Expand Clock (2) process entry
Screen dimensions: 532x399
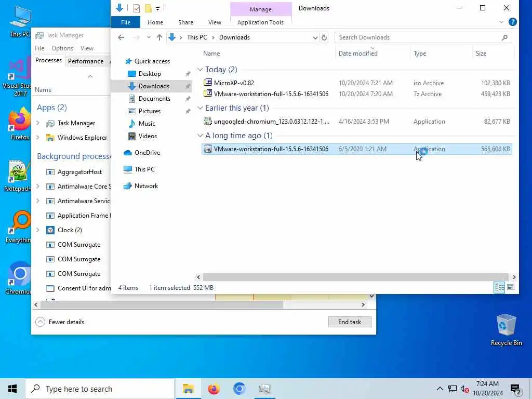(x=38, y=230)
